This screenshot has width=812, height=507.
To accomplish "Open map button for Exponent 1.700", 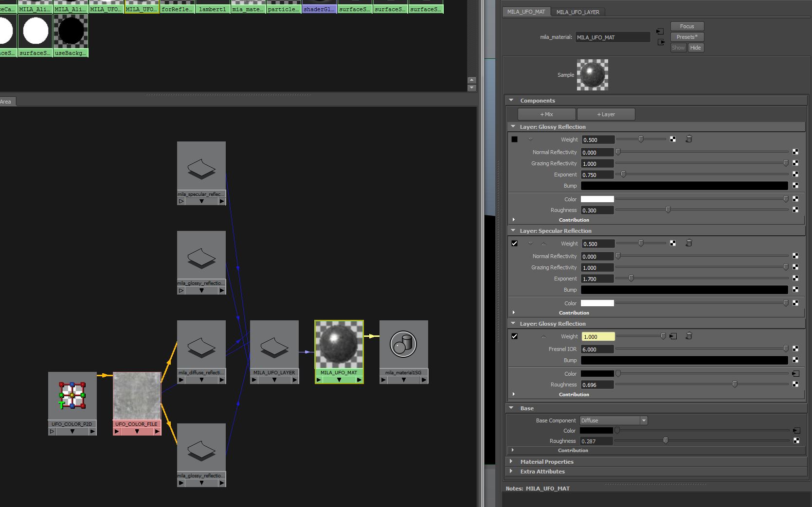I will (795, 278).
